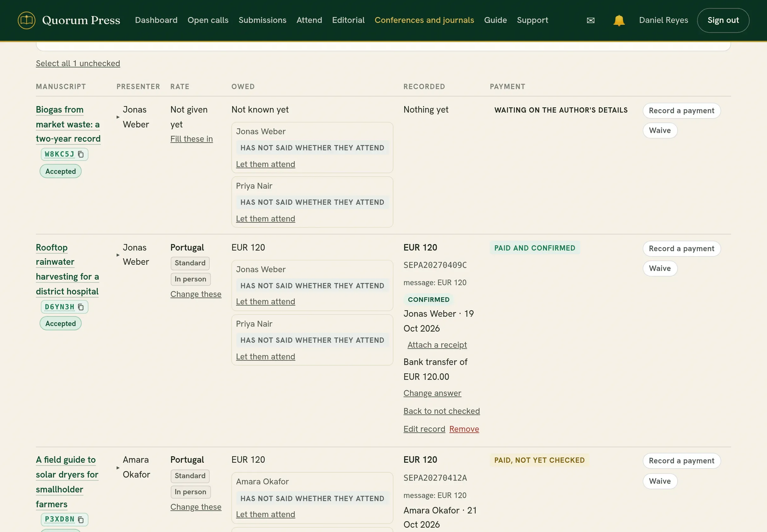Screen dimensions: 767x532
Task: Open the Attend section
Action: (x=309, y=20)
